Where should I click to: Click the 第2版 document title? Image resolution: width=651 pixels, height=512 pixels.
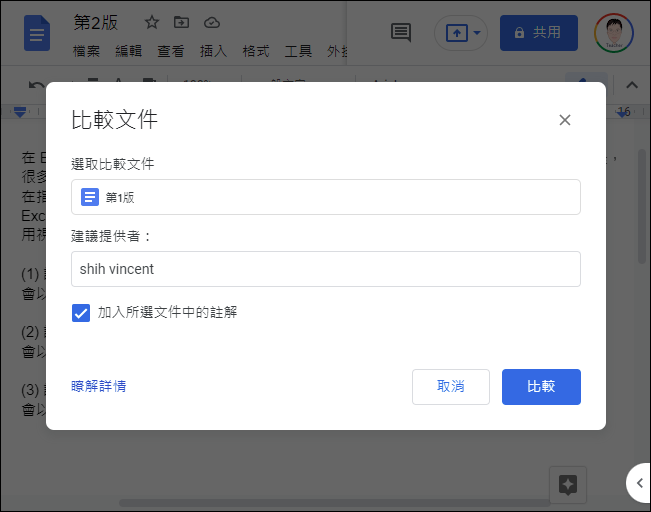point(96,22)
